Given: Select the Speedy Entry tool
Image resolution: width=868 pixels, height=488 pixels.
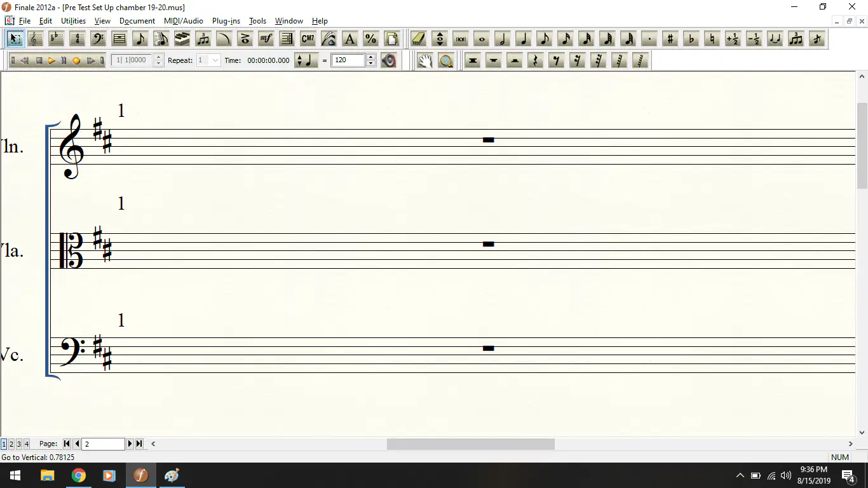Looking at the screenshot, I should point(161,39).
